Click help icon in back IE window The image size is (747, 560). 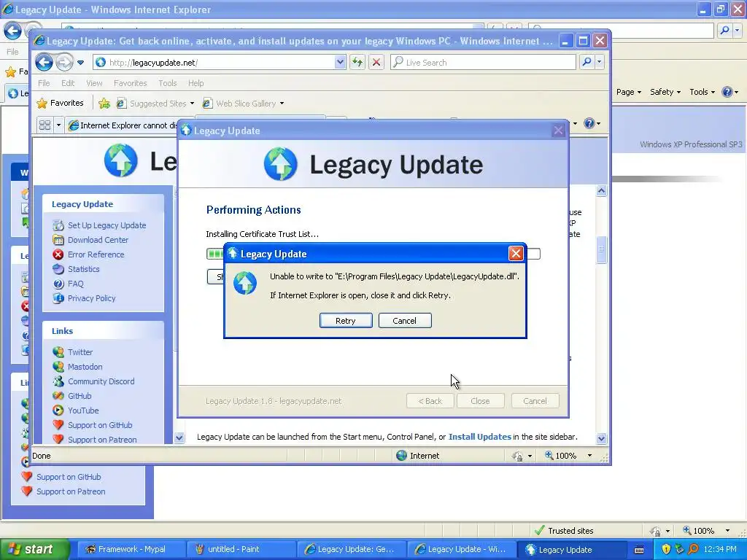(727, 92)
